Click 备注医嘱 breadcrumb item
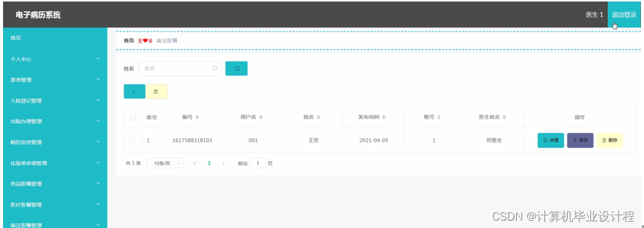Image resolution: width=644 pixels, height=228 pixels. 167,41
